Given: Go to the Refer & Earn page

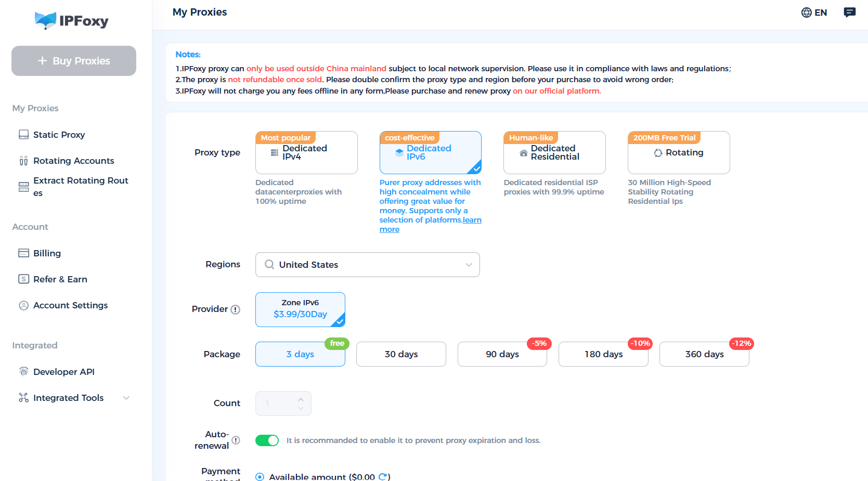Looking at the screenshot, I should (60, 279).
